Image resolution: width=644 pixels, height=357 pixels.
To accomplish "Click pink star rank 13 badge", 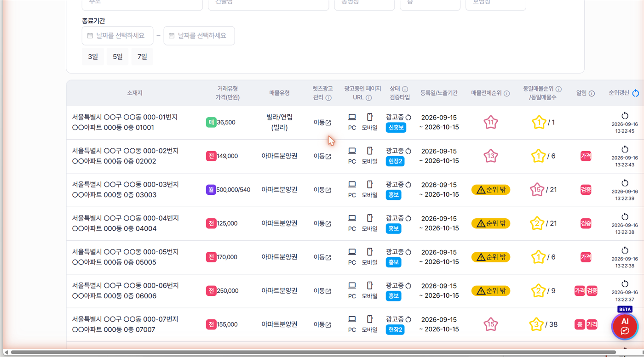I will tap(491, 156).
